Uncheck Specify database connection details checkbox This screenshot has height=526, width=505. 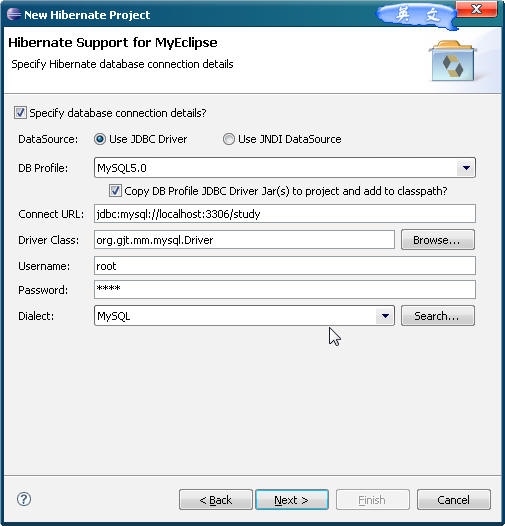coord(20,113)
